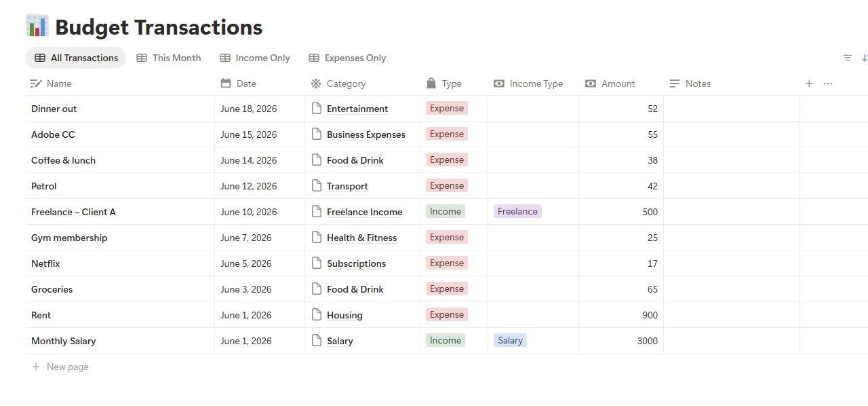Click the Notes header lines icon

(x=675, y=84)
